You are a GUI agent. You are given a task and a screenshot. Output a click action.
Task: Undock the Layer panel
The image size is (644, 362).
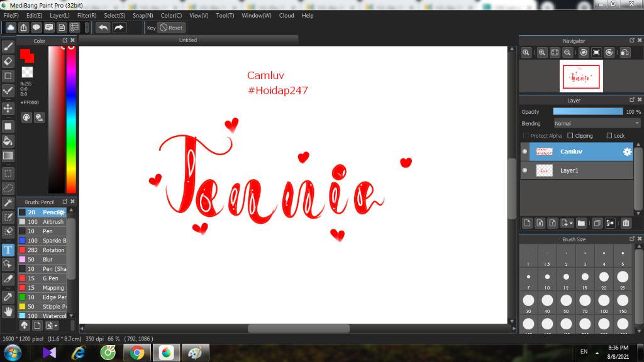[631, 100]
